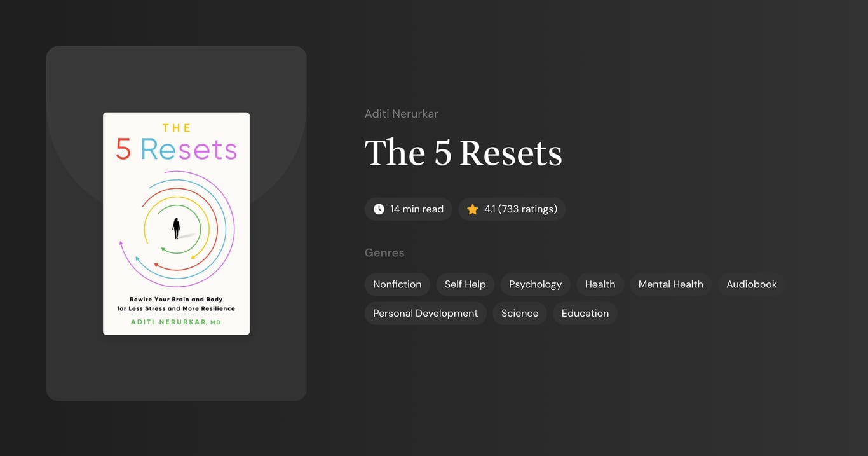This screenshot has width=868, height=456.
Task: Open the Personal Development genre category
Action: point(425,313)
